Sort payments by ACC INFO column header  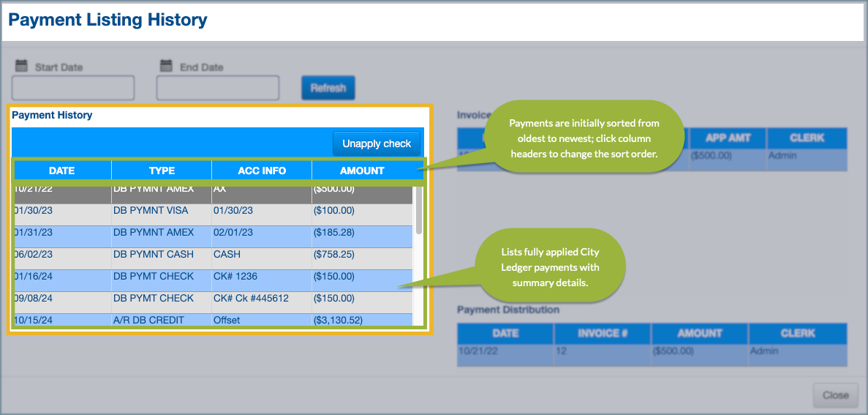pyautogui.click(x=262, y=171)
